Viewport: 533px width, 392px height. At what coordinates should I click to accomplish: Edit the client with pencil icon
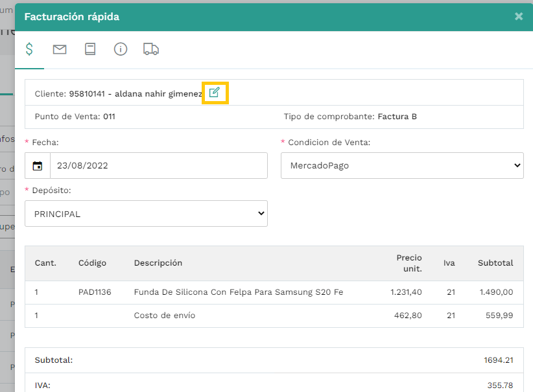215,93
